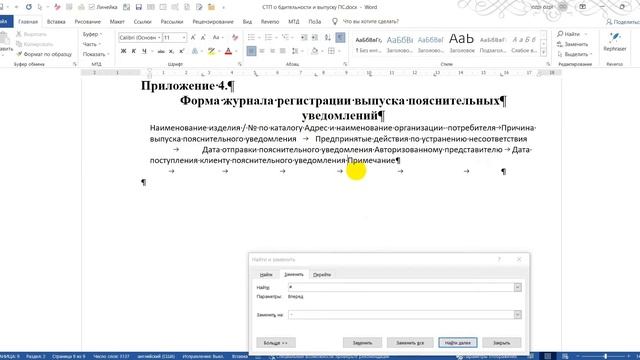The image size is (640, 360).
Task: Open the Выделить (Select) dropdown
Action: (575, 54)
